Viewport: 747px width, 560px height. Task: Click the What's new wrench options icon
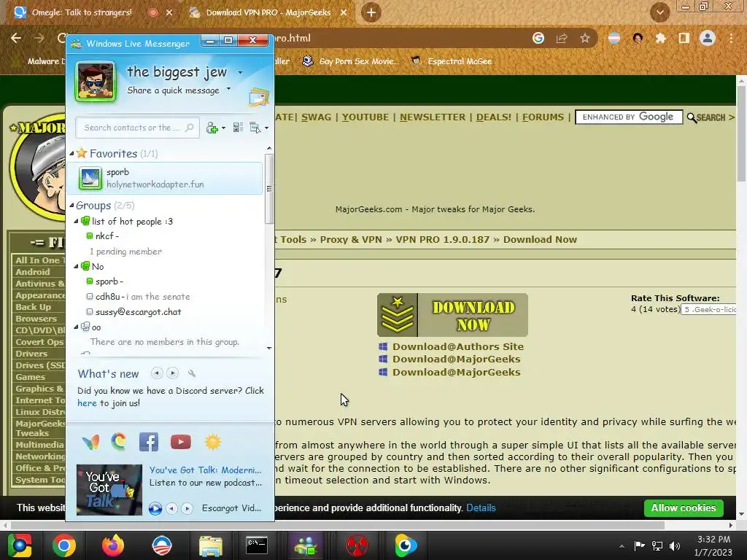pyautogui.click(x=192, y=373)
